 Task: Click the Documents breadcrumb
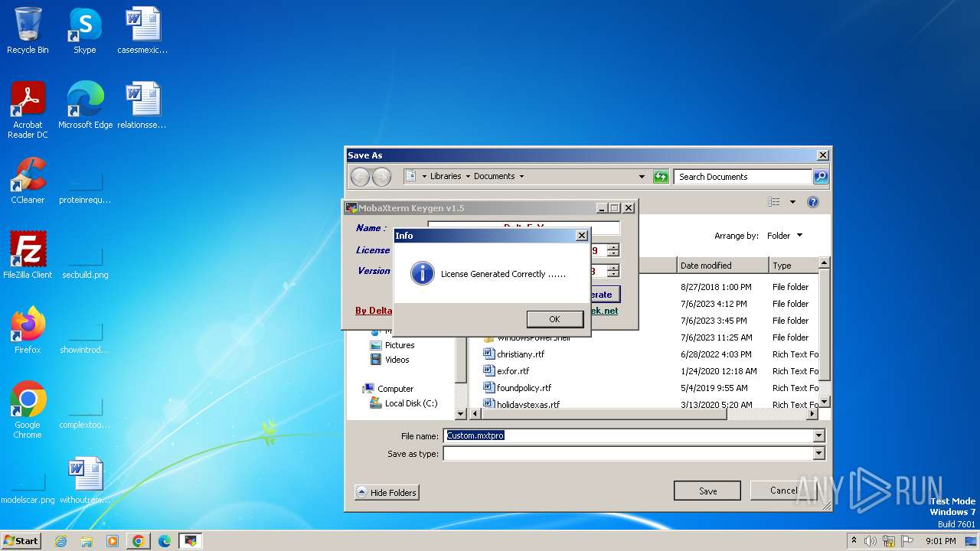point(495,176)
